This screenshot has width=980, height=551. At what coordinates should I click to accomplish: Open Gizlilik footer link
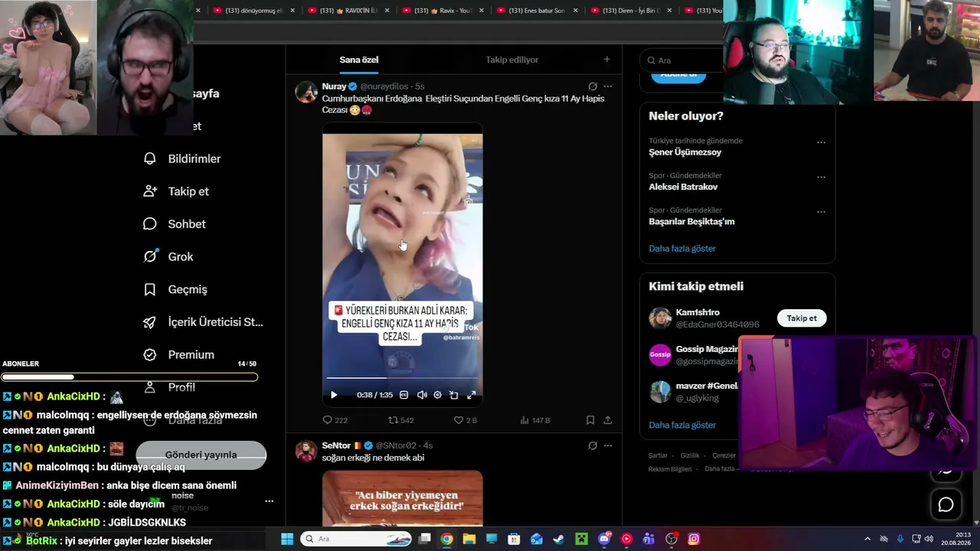click(690, 455)
